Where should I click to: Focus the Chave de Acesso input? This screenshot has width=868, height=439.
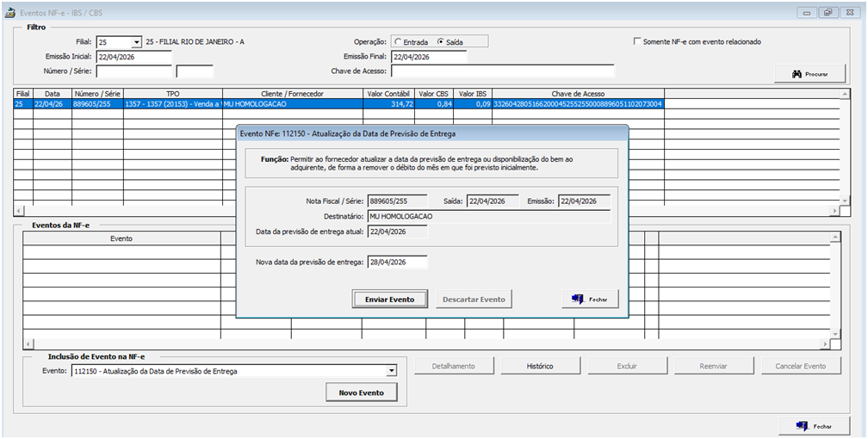coord(502,71)
